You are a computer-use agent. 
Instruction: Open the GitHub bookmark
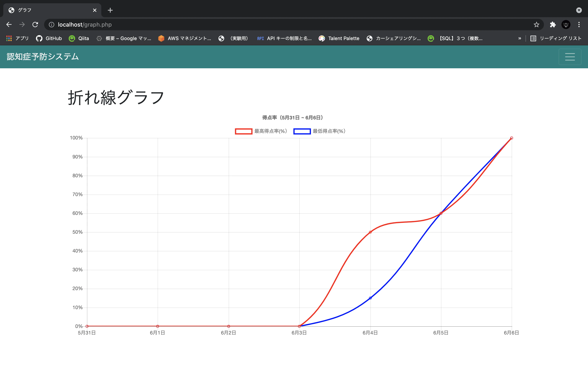tap(49, 38)
